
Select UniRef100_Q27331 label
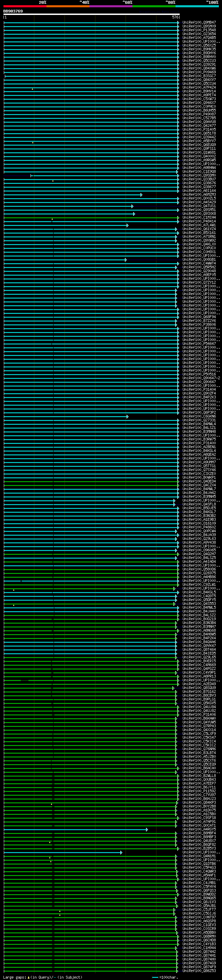point(199,420)
